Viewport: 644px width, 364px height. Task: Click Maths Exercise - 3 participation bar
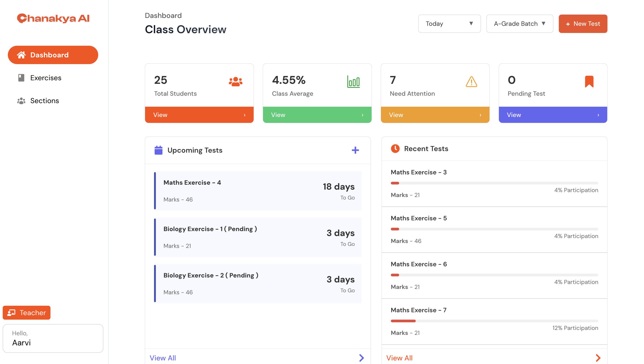click(x=494, y=183)
